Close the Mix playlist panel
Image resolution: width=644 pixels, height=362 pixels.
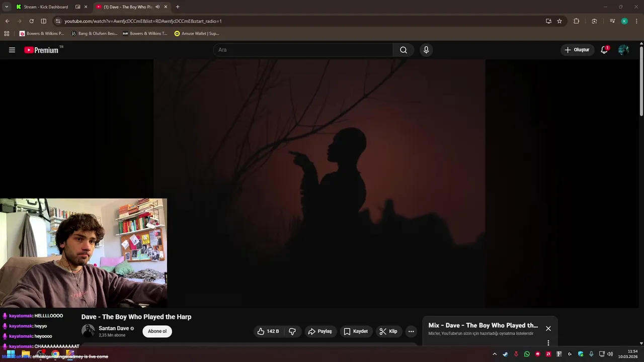pyautogui.click(x=548, y=328)
